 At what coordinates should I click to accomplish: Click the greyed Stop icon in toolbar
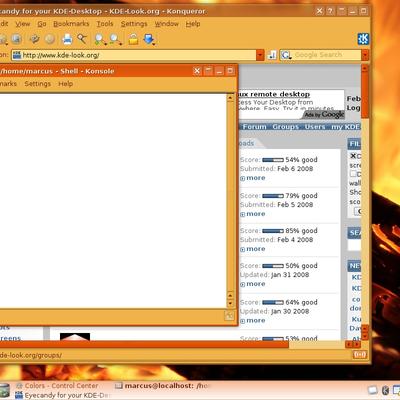(50, 39)
